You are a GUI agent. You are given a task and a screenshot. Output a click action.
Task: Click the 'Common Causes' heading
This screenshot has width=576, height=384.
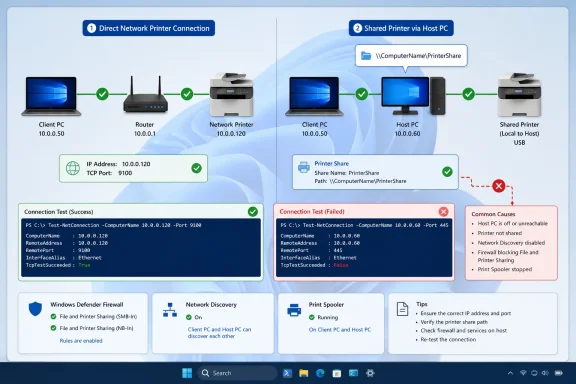coord(493,214)
